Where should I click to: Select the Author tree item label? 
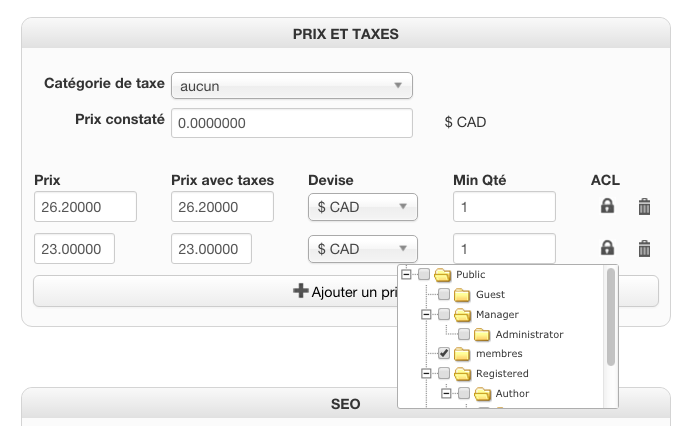pos(512,393)
